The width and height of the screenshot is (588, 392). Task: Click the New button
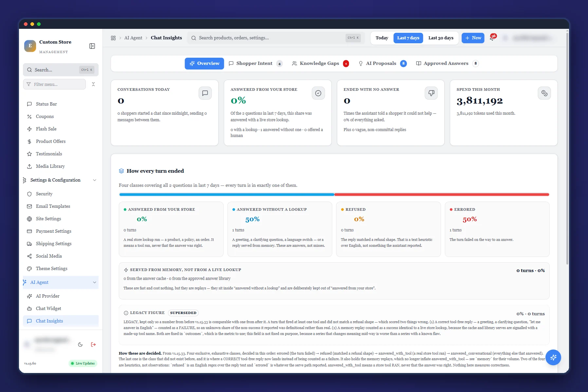point(473,38)
